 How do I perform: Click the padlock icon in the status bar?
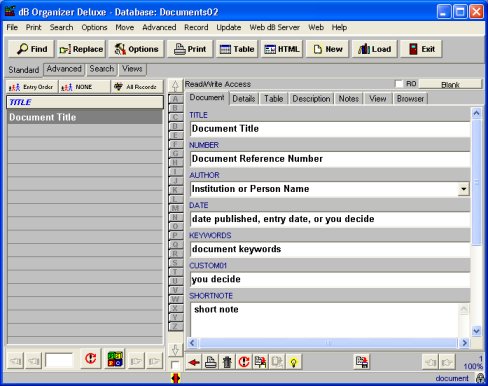coord(480,378)
